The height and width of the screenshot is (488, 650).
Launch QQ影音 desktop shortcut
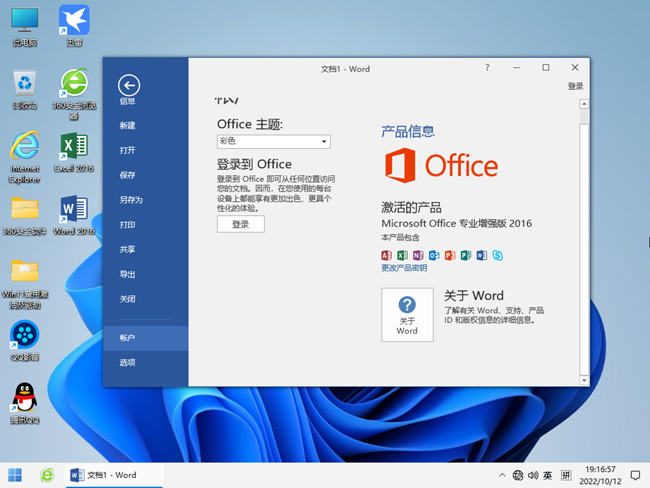[25, 341]
